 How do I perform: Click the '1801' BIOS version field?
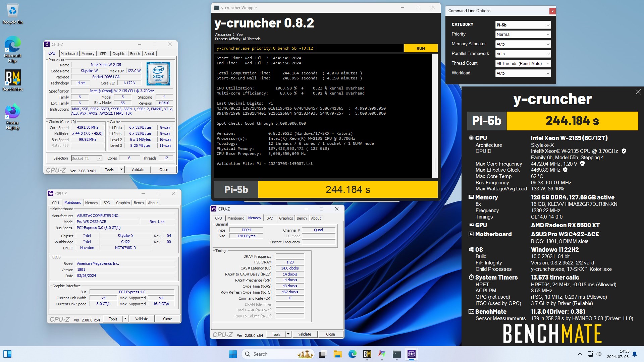[125, 269]
